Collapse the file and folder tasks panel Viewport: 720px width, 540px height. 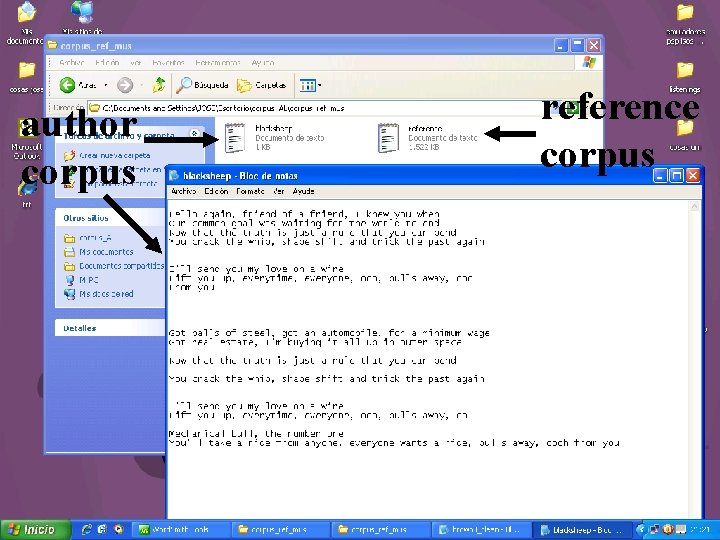[x=194, y=134]
